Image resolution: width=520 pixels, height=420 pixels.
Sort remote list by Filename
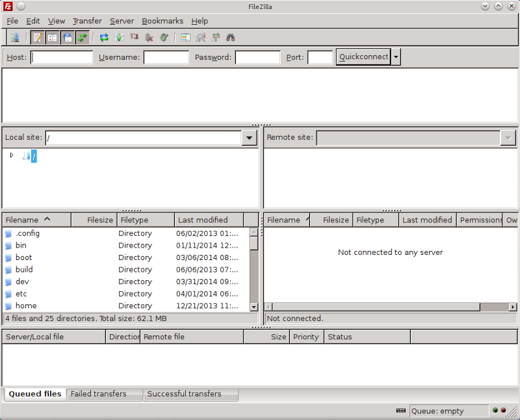[287, 220]
